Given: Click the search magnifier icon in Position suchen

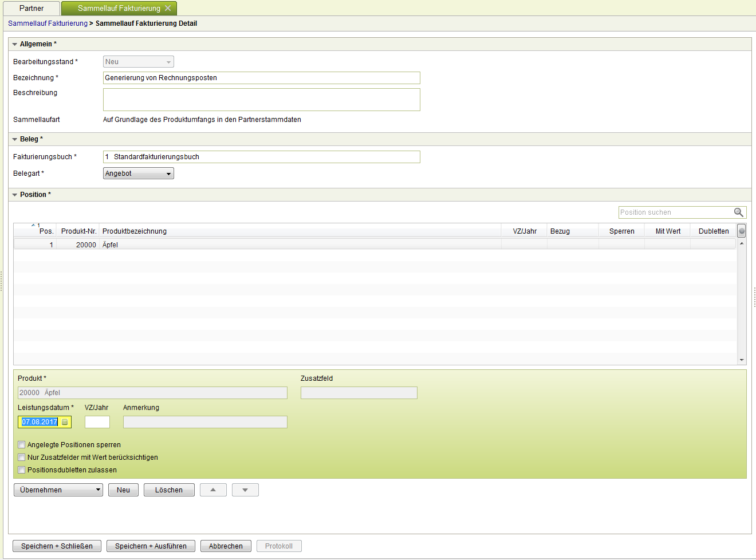Looking at the screenshot, I should pyautogui.click(x=739, y=212).
